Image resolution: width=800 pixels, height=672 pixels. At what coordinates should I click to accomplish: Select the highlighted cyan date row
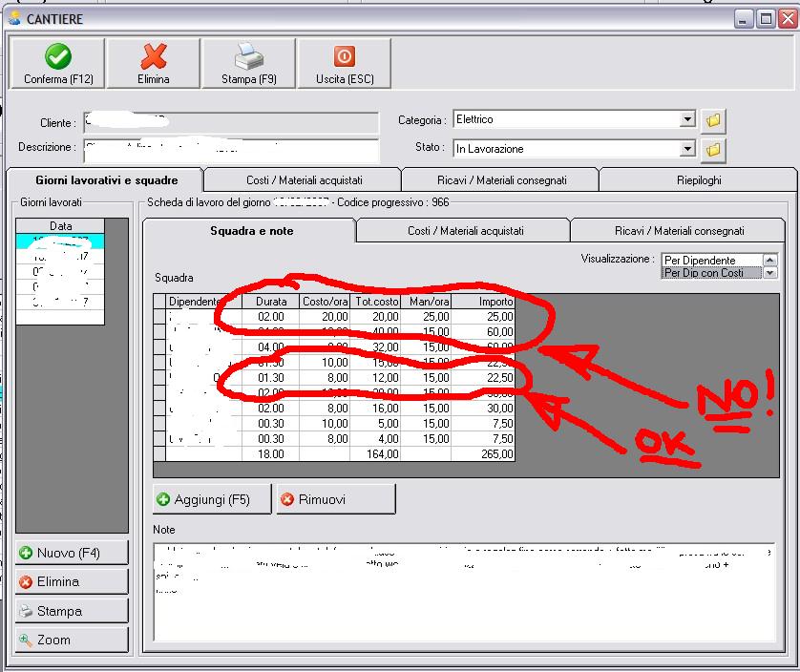click(60, 241)
